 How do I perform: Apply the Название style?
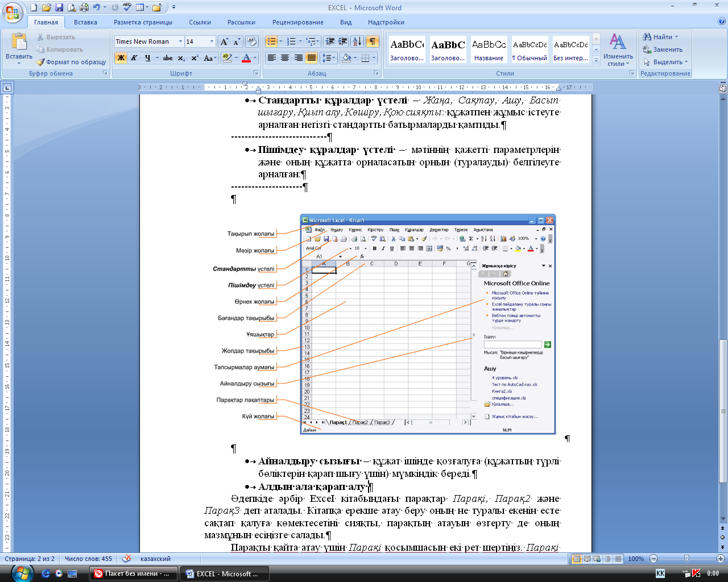tap(489, 49)
